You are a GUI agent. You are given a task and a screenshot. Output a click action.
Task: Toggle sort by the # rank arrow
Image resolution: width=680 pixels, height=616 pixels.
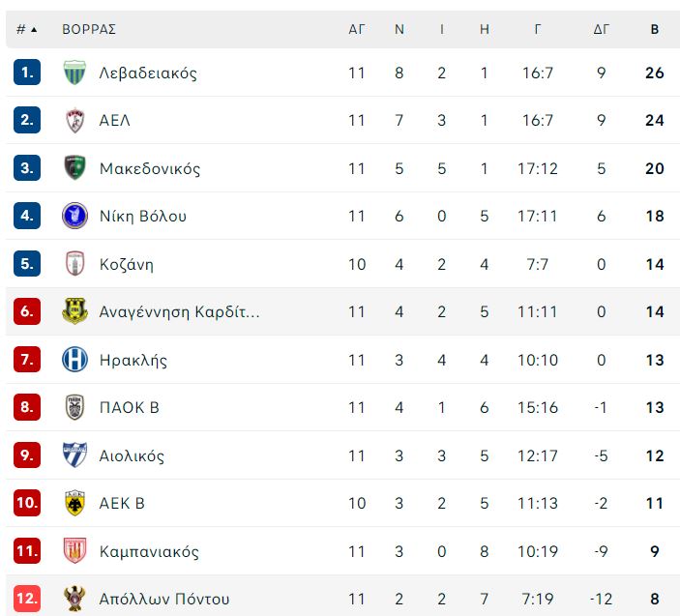pyautogui.click(x=26, y=29)
